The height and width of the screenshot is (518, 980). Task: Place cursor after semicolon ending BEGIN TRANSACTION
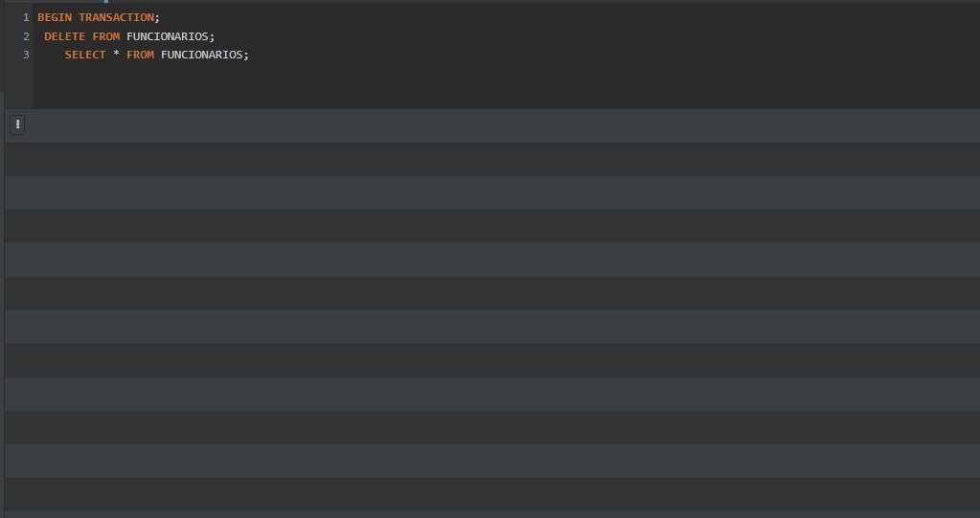(161, 17)
